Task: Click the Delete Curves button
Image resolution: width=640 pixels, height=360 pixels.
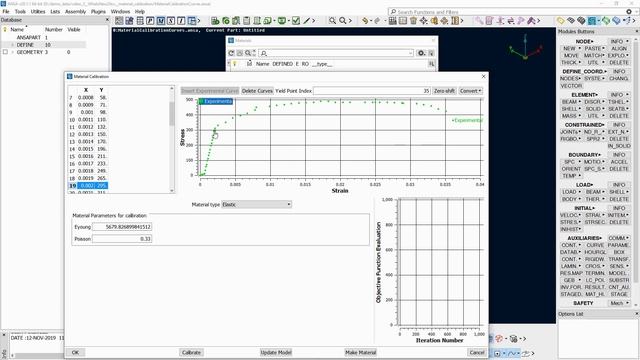Action: (257, 91)
